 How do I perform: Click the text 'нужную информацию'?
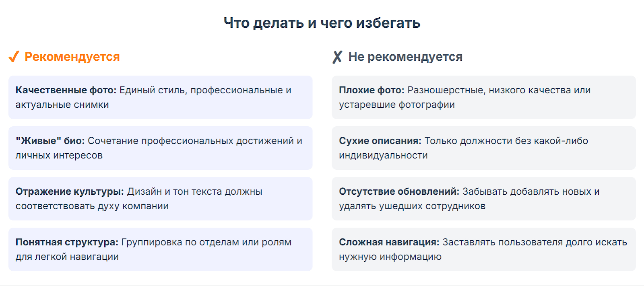[x=390, y=257]
